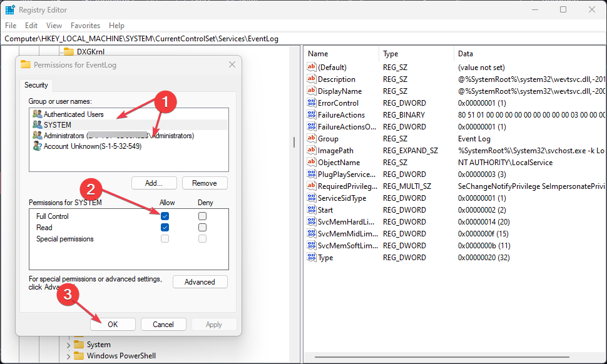Click the ObjectName string icon

311,162
